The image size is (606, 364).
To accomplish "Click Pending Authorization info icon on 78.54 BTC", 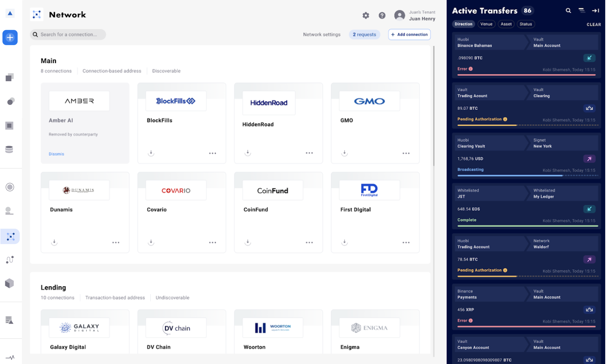I will pyautogui.click(x=505, y=270).
